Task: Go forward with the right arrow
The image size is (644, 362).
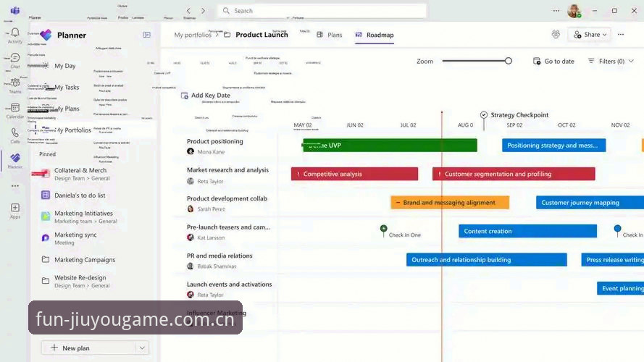Action: tap(203, 11)
